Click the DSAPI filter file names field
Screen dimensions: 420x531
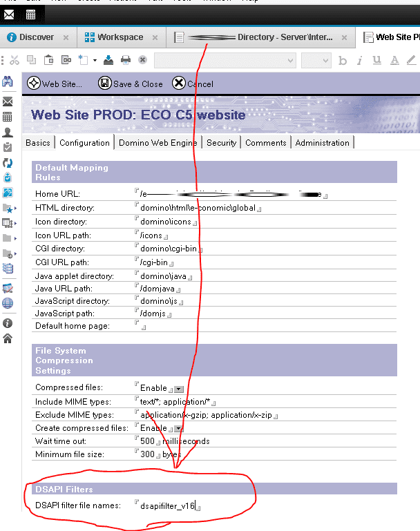166,506
